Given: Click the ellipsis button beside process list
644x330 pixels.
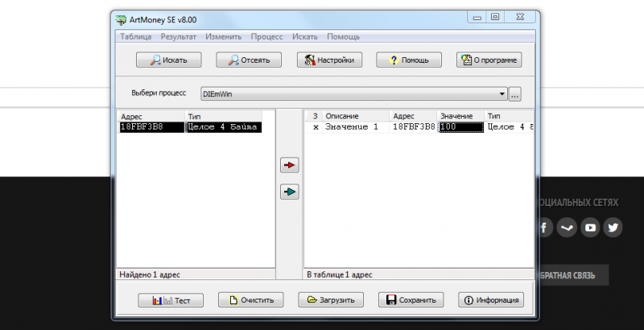Looking at the screenshot, I should (x=515, y=94).
